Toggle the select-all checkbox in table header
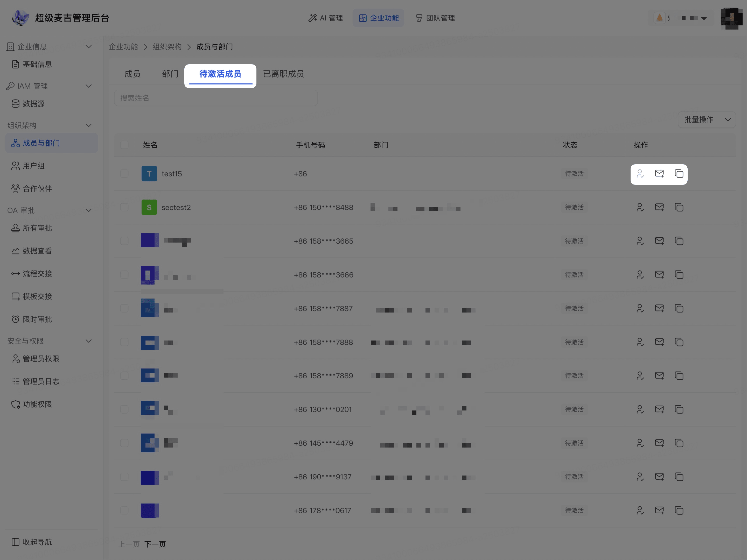The height and width of the screenshot is (560, 747). pos(124,145)
